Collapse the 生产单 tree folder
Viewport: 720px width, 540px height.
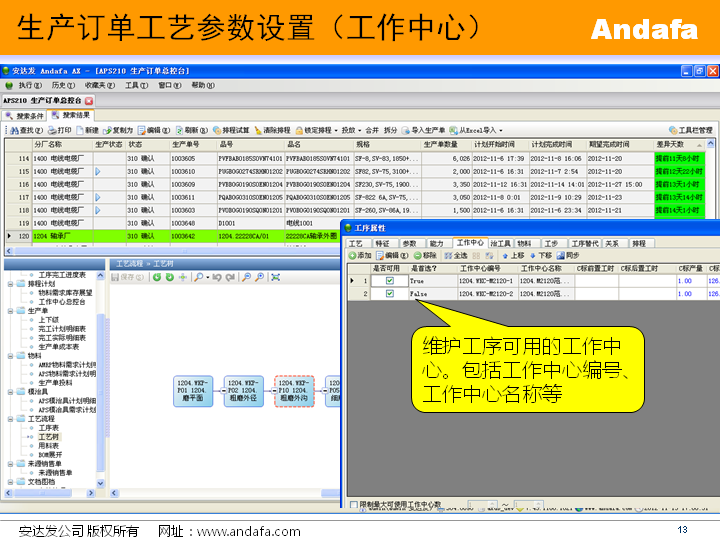tap(9, 311)
